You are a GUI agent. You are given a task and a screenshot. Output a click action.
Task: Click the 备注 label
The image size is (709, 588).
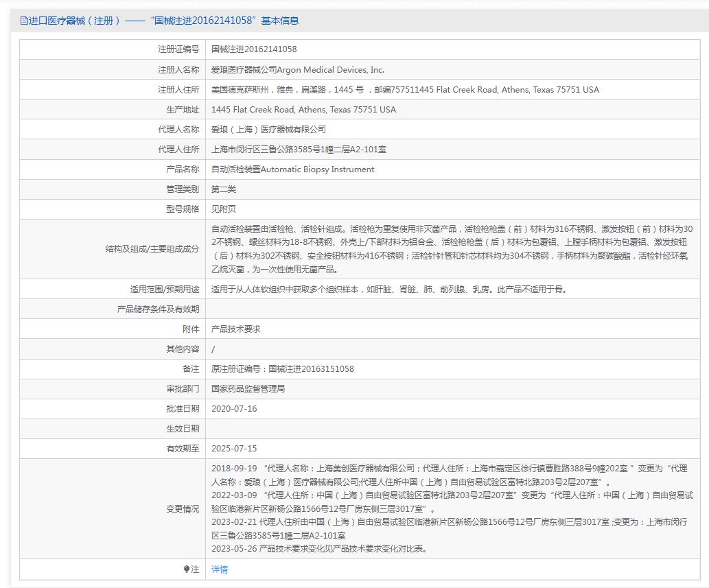click(x=191, y=369)
